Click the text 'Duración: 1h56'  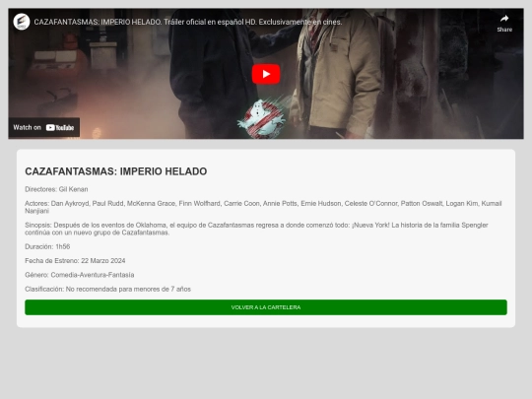[x=47, y=246]
